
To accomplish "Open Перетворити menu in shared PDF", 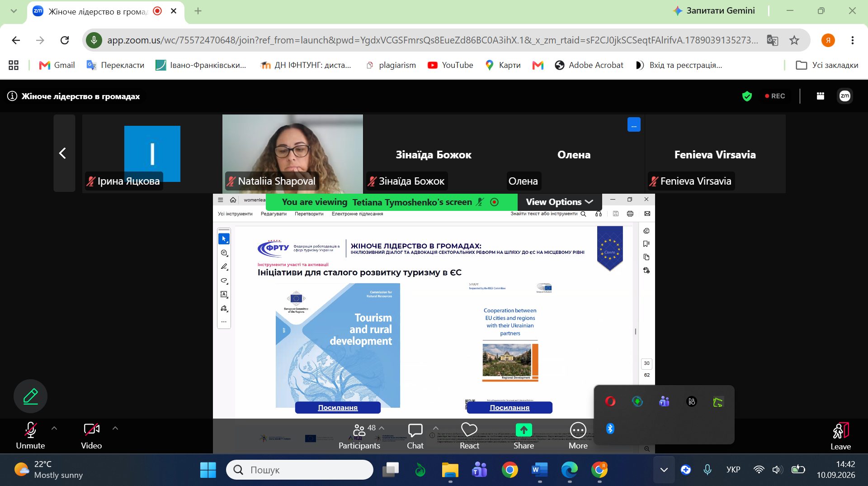I will pos(309,214).
